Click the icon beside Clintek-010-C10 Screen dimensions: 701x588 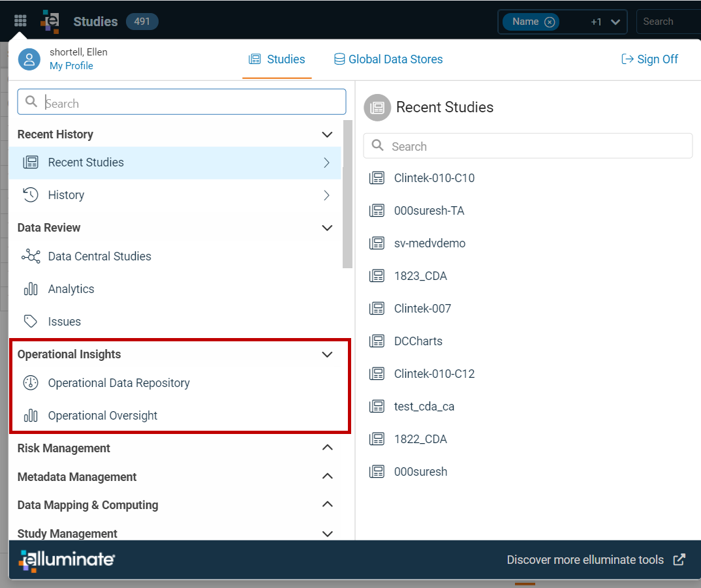tap(377, 178)
